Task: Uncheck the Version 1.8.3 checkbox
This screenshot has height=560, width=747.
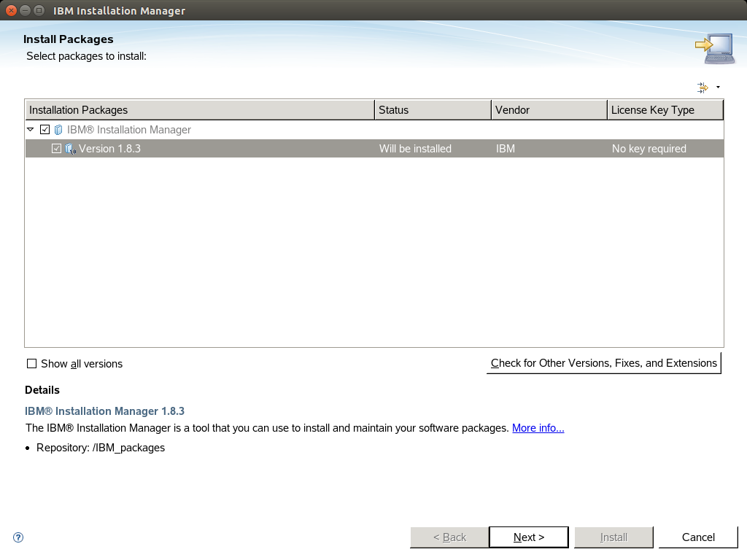Action: pos(56,149)
